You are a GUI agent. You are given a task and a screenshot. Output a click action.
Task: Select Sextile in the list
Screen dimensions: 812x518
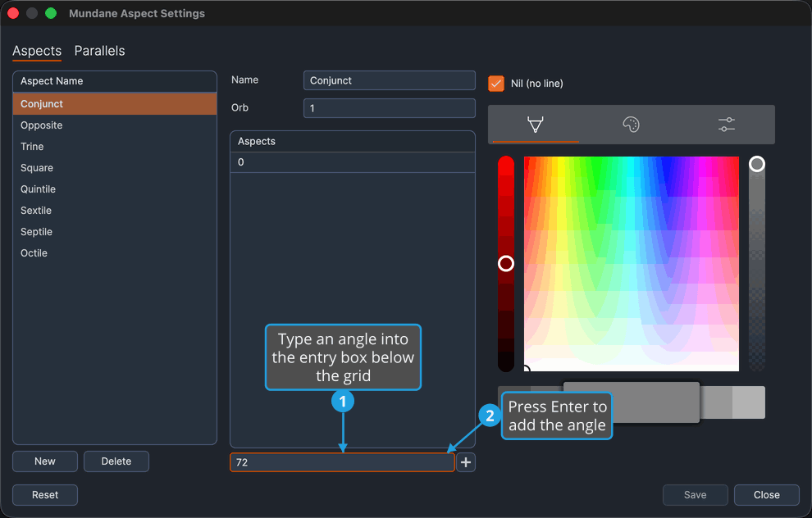(x=115, y=210)
